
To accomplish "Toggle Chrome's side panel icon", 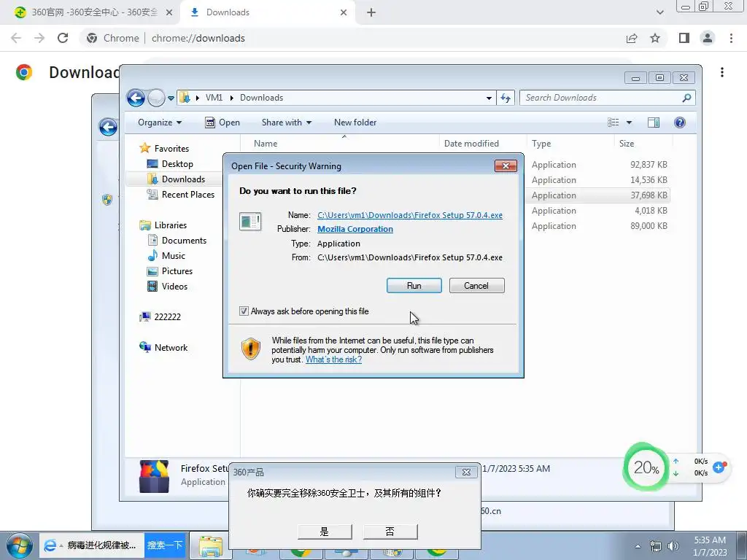I will coord(684,38).
